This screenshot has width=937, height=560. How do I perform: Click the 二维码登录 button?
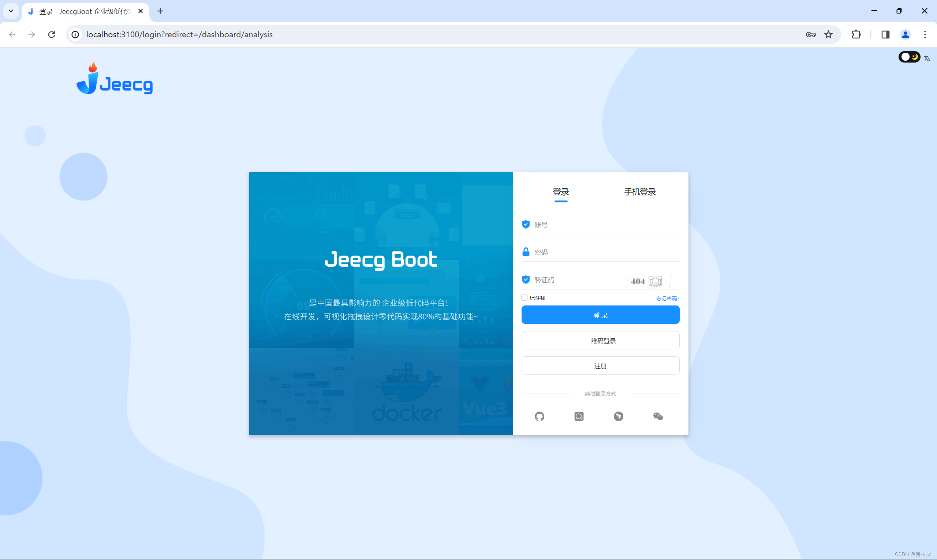coord(600,341)
